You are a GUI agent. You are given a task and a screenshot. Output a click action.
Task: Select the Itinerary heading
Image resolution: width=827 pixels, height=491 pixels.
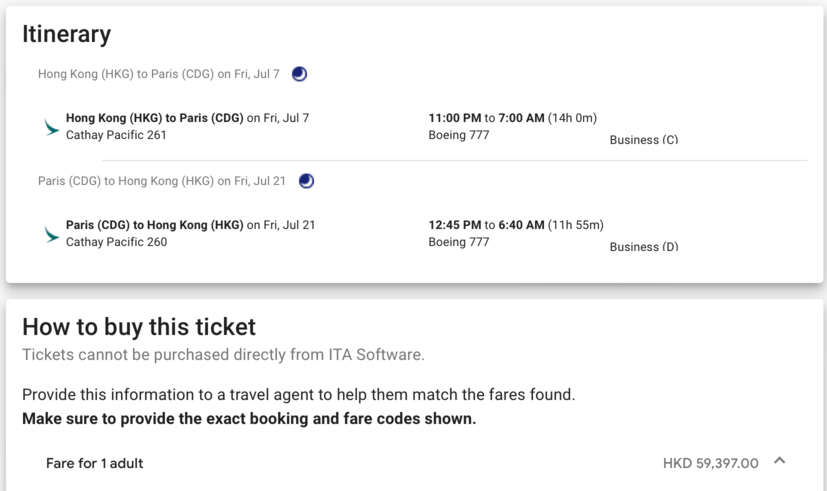(x=66, y=34)
